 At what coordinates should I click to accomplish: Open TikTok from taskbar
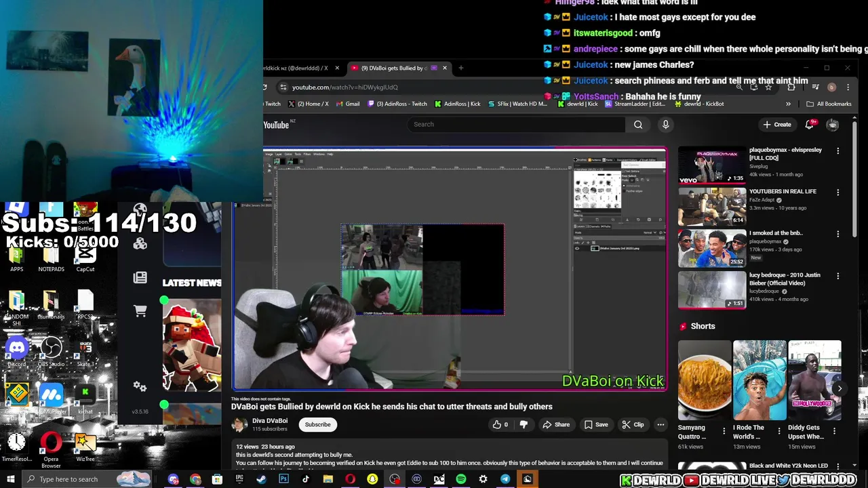coord(306,479)
